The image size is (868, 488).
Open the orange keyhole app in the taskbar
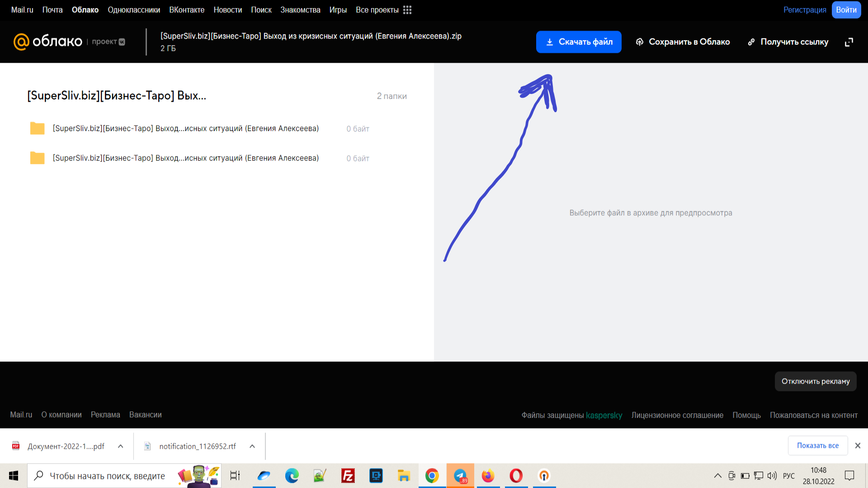544,476
